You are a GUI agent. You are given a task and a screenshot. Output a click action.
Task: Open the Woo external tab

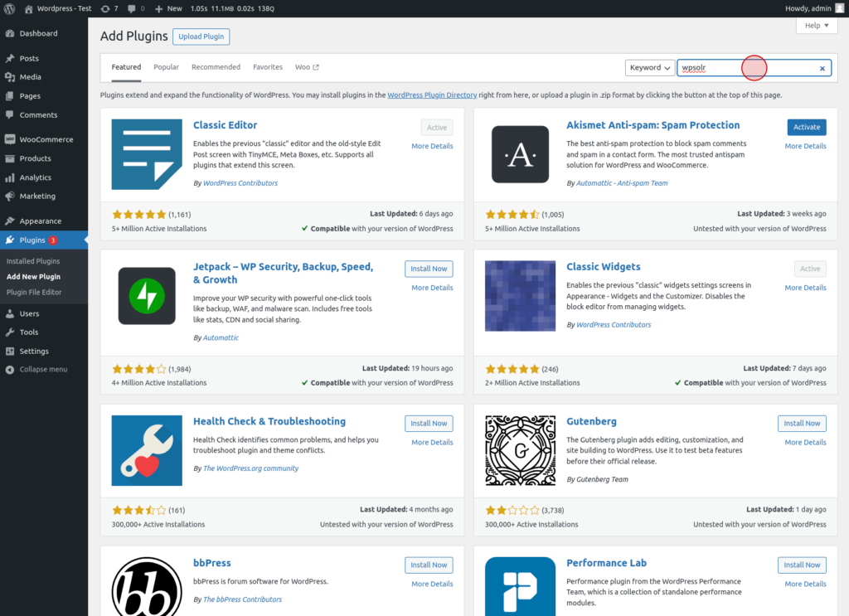(x=307, y=67)
